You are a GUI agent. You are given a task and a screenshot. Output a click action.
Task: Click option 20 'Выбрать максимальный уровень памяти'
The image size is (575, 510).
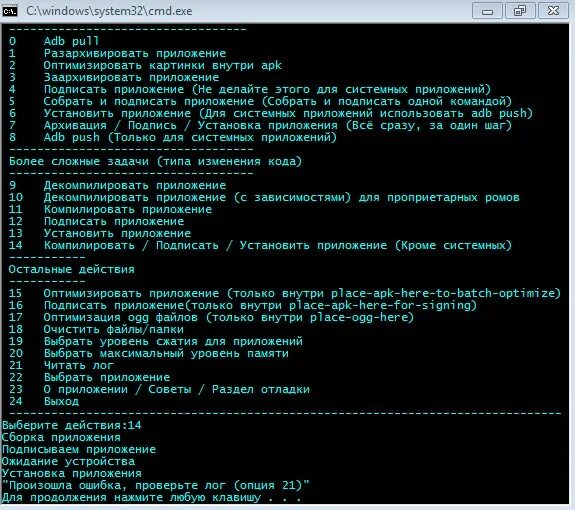tap(149, 353)
